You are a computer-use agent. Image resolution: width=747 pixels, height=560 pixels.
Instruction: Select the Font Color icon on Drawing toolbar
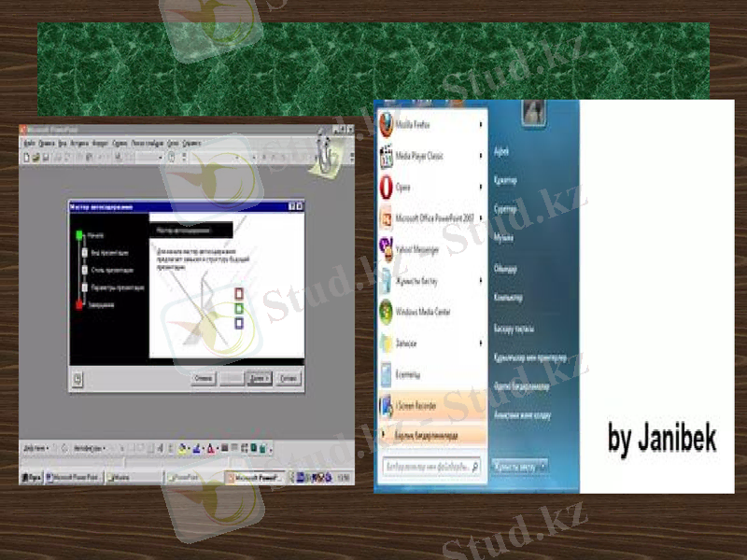point(209,447)
